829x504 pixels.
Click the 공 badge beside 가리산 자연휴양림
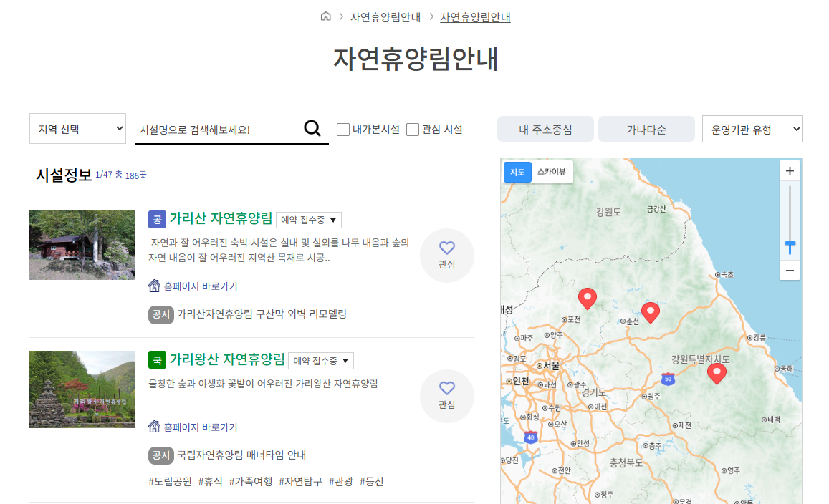157,219
